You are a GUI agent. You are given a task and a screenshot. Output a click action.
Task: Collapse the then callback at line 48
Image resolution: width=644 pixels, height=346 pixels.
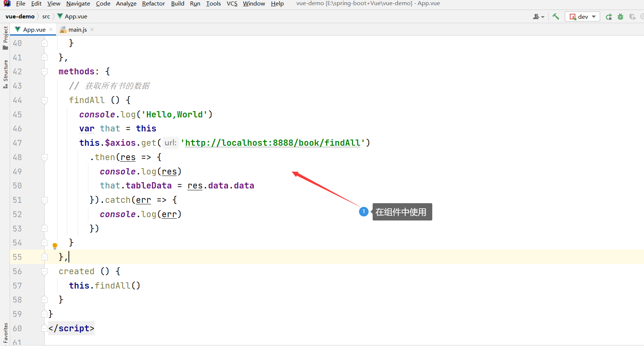click(x=45, y=158)
